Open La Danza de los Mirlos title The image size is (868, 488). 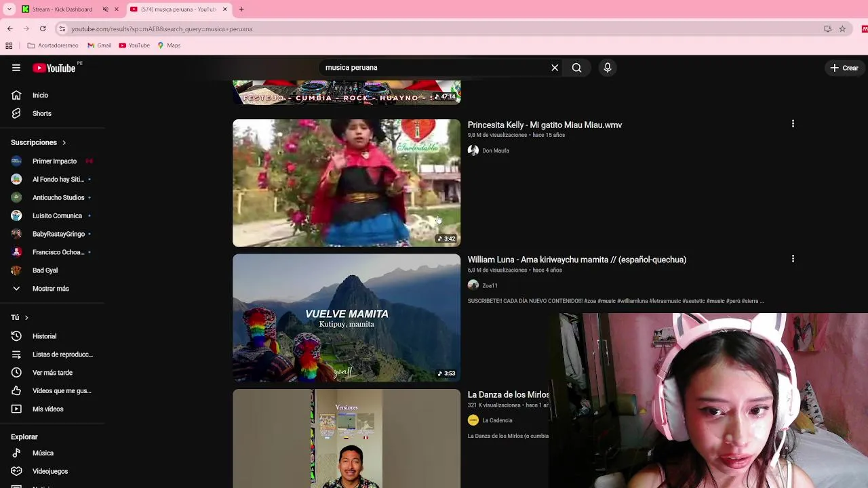(x=508, y=394)
